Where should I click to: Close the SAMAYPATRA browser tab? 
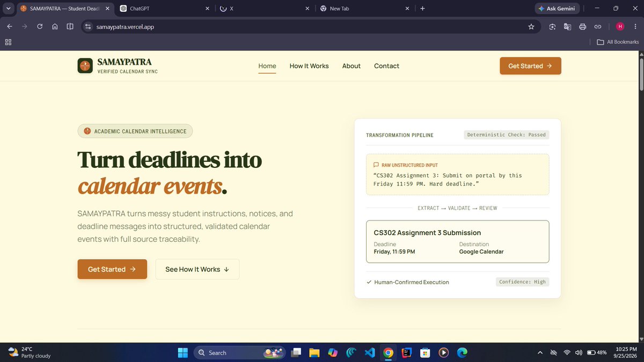107,9
